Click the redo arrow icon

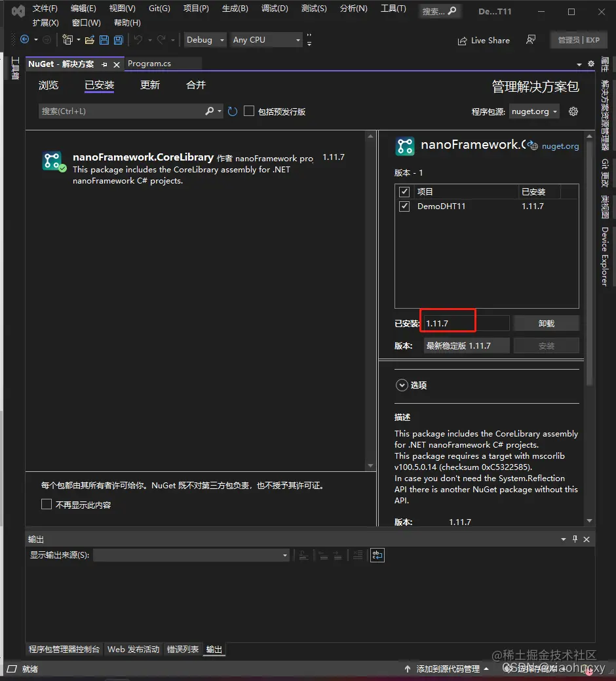click(x=161, y=40)
